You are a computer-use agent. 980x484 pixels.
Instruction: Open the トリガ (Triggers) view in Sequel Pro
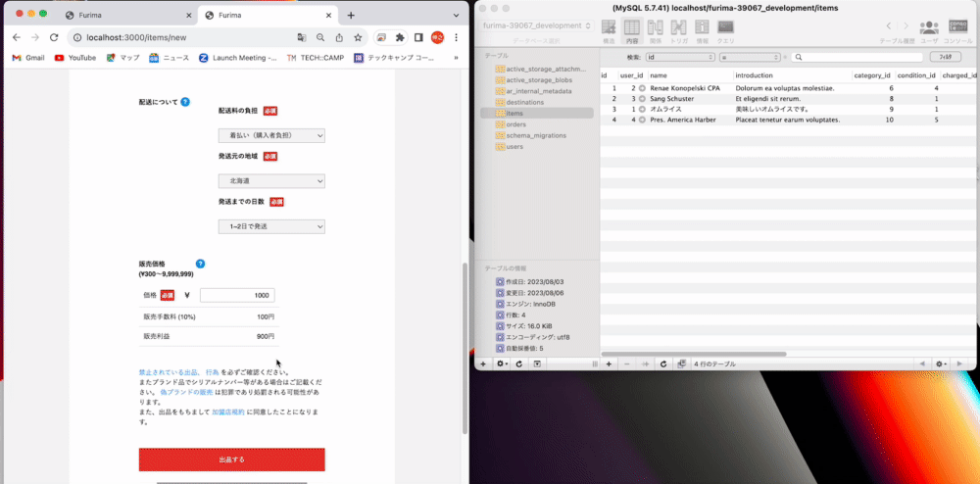(679, 30)
